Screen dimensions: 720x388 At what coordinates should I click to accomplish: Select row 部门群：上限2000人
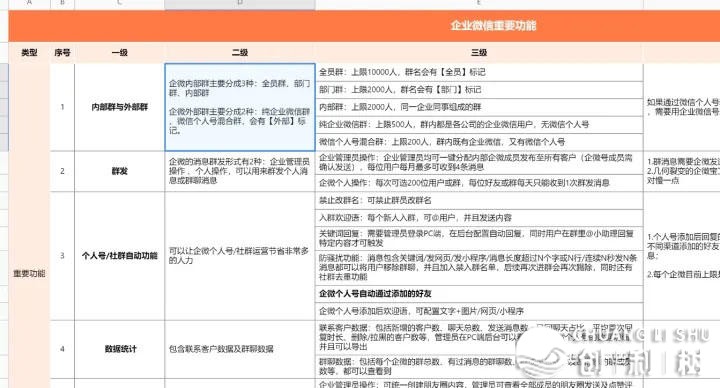479,90
